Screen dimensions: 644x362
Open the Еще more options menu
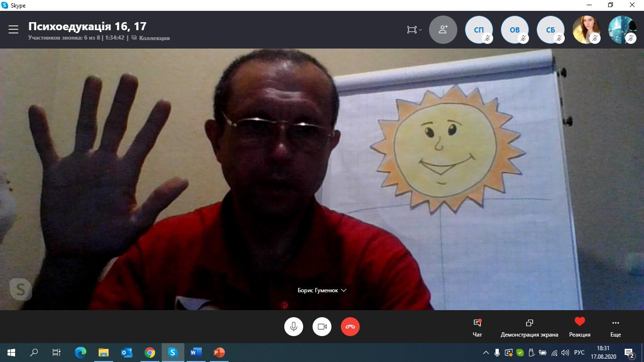tap(616, 328)
